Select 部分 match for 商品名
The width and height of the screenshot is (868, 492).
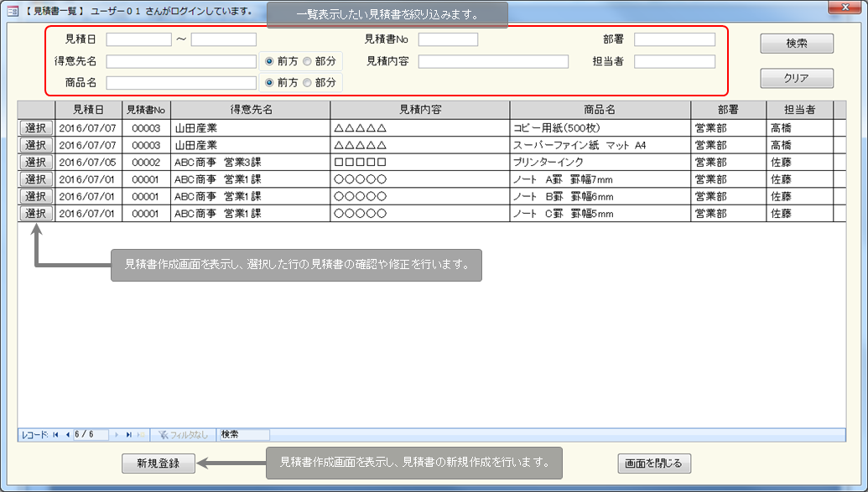tap(308, 83)
